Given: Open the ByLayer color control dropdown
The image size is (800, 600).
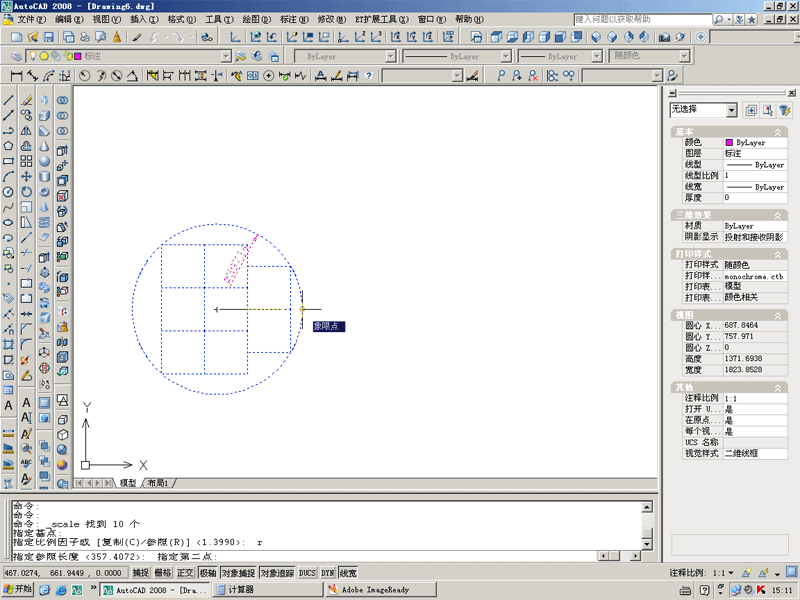Looking at the screenshot, I should point(390,56).
